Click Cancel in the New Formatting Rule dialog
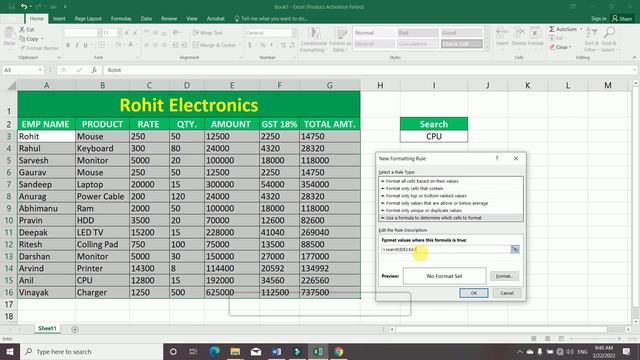The width and height of the screenshot is (640, 360). click(507, 293)
